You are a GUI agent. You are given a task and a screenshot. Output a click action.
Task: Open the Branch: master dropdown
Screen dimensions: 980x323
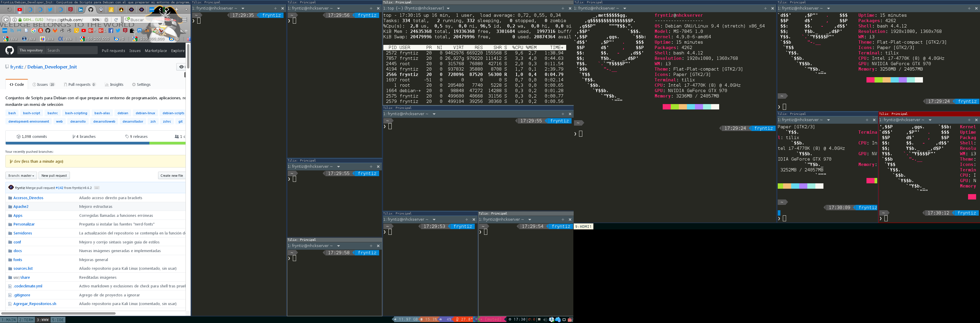[x=21, y=176]
